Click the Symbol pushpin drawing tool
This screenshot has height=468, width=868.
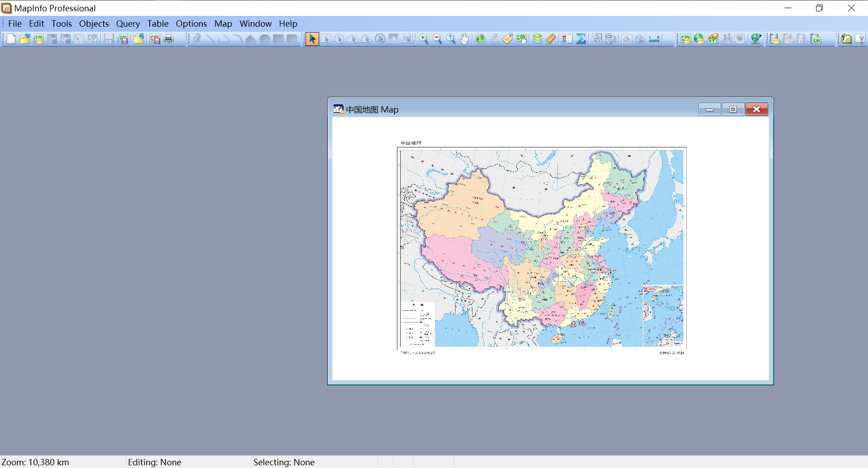(197, 39)
